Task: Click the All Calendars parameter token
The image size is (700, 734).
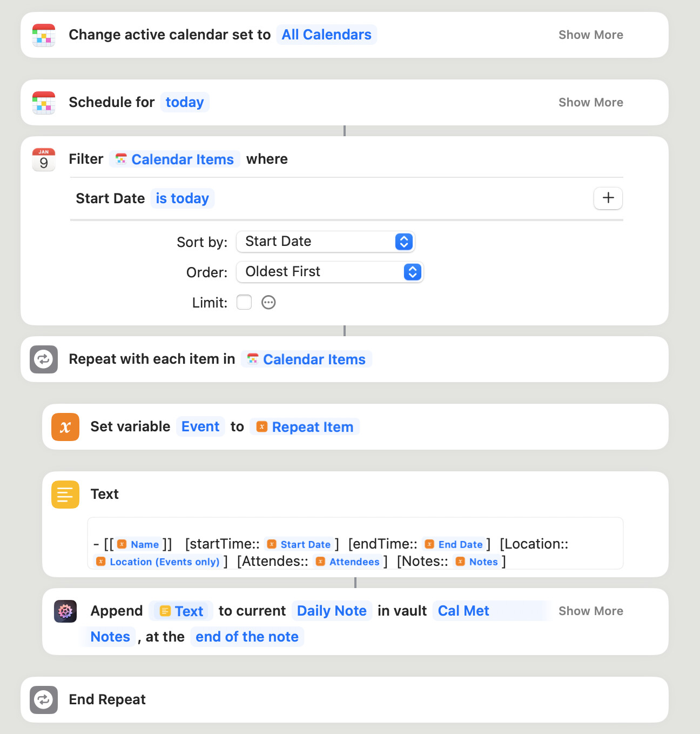Action: (x=326, y=35)
